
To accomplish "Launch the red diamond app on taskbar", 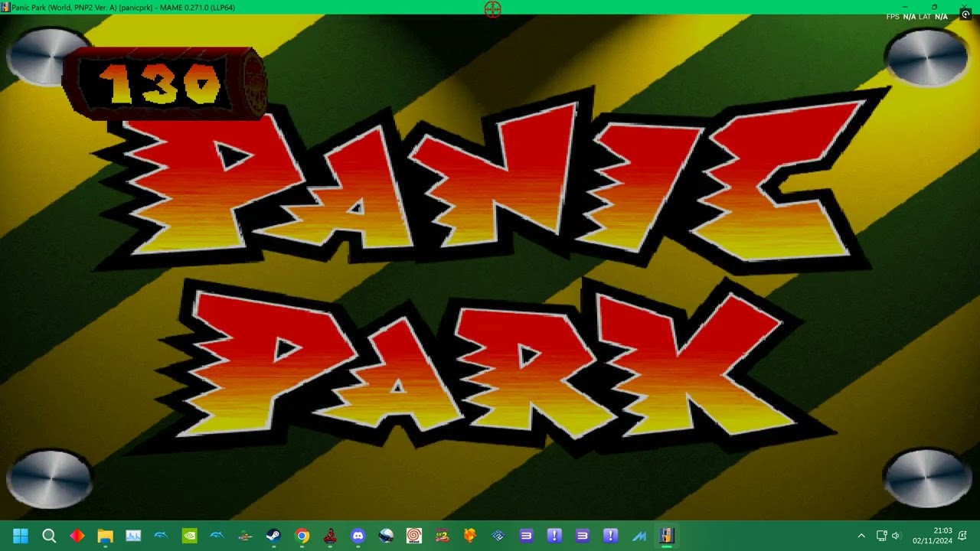I will (x=77, y=536).
